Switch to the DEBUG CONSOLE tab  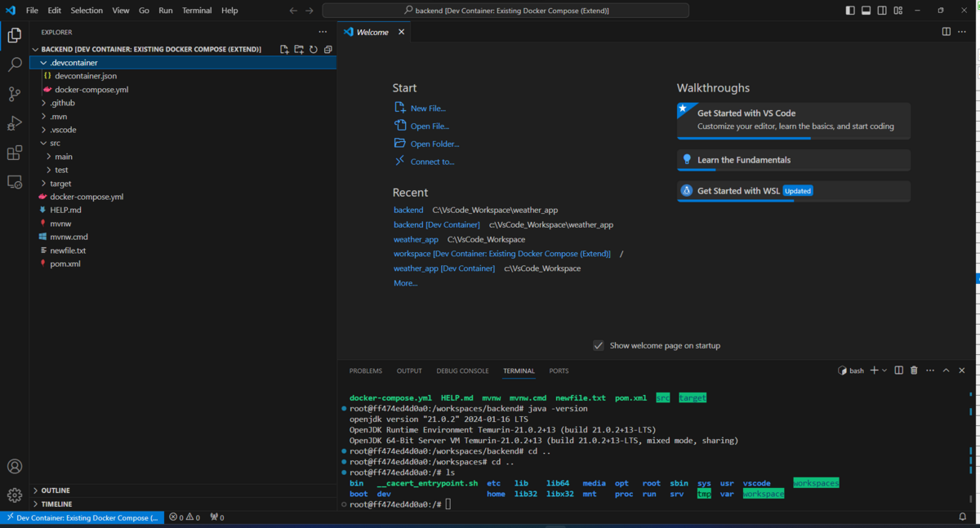pos(462,370)
